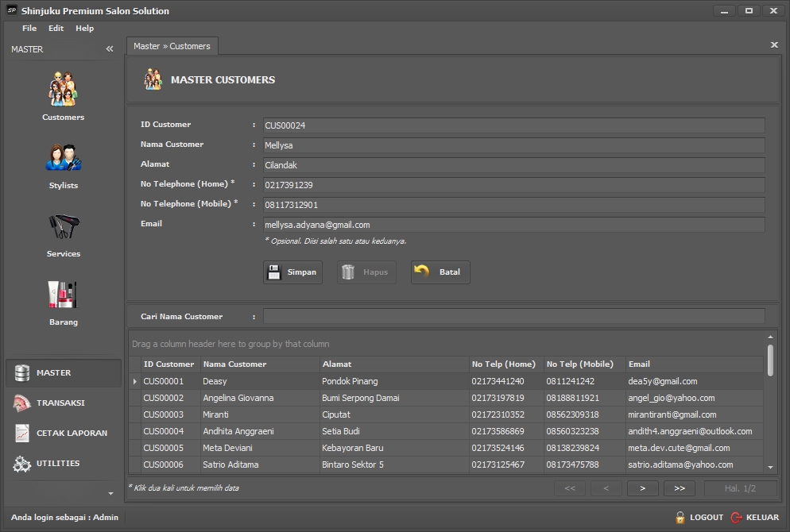Image resolution: width=790 pixels, height=532 pixels.
Task: Go to next page of customers
Action: (x=642, y=488)
